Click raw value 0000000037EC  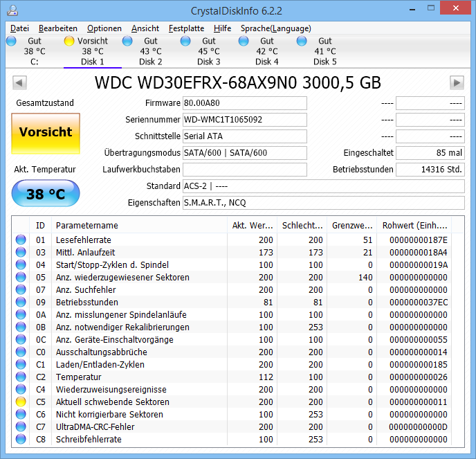pos(419,303)
